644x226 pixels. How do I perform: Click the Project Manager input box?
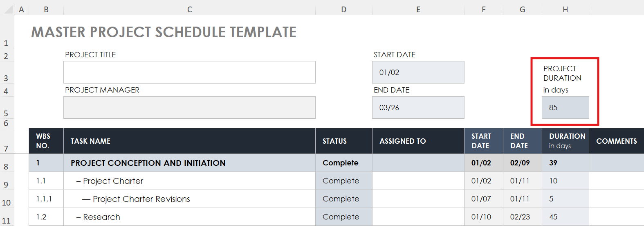(189, 107)
